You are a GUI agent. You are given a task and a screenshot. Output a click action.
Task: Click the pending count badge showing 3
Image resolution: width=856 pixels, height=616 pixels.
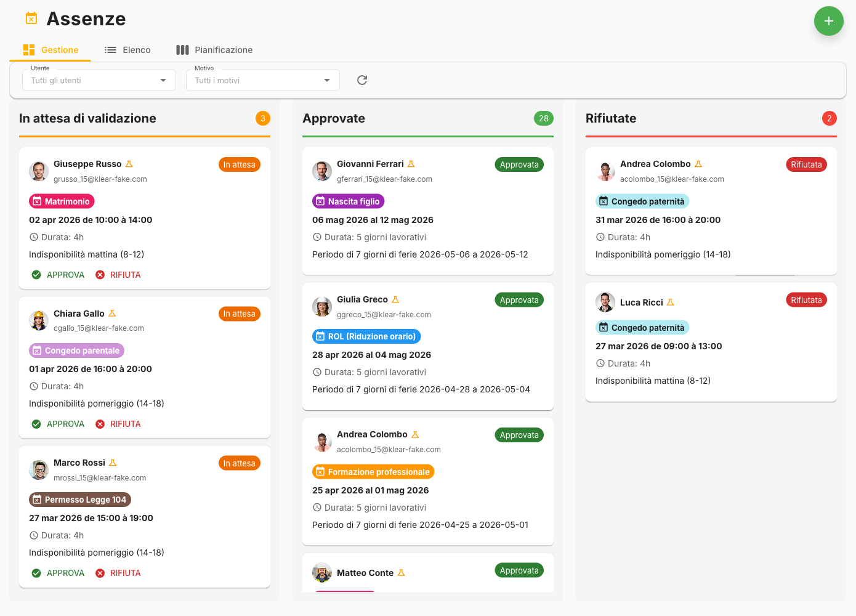[263, 118]
